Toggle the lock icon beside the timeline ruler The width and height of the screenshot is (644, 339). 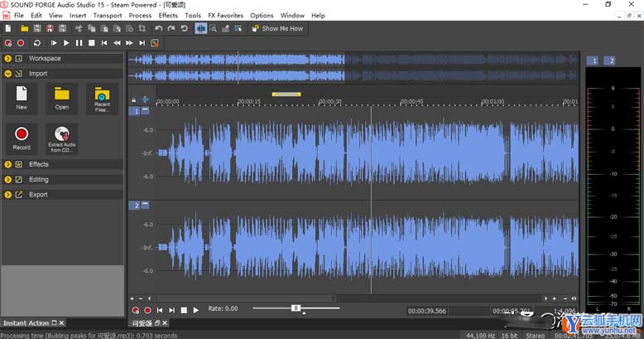(133, 100)
